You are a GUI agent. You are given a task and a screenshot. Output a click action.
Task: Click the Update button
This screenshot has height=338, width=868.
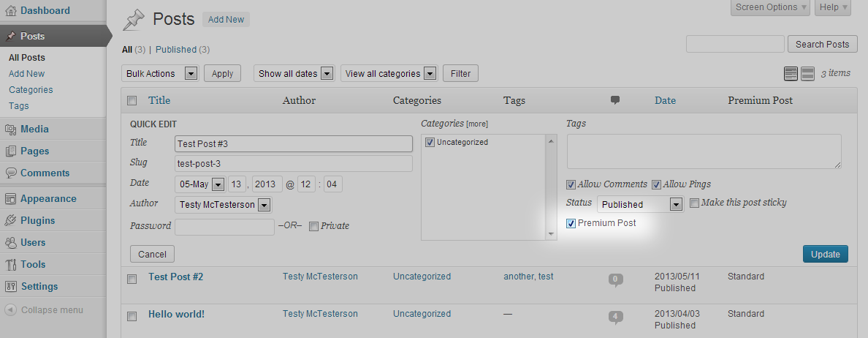pos(825,254)
